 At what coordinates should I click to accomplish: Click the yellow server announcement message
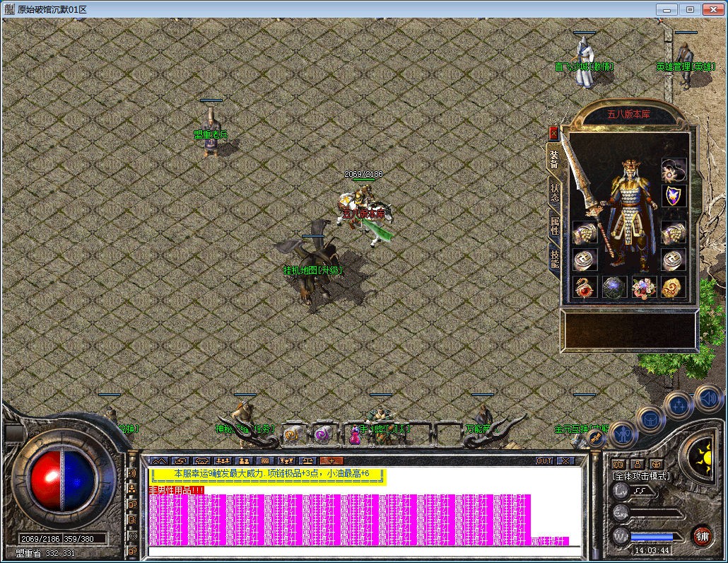pyautogui.click(x=268, y=476)
